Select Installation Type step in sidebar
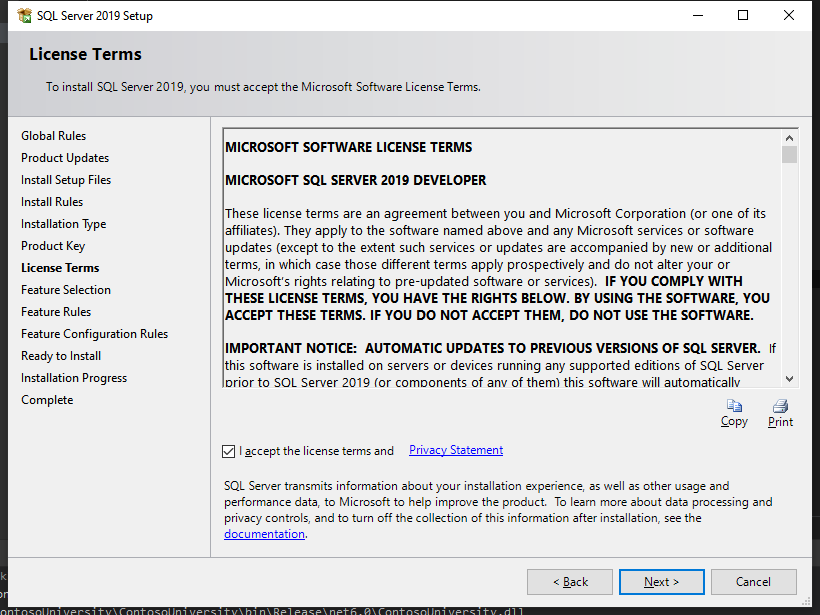820x615 pixels. (64, 224)
